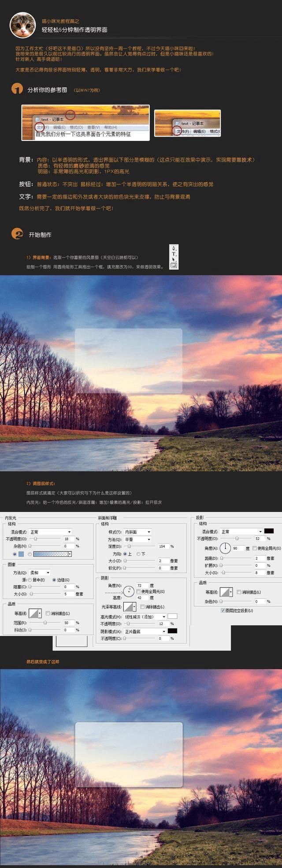Click the 斜面和浮雕 角度 field showing 72
282x868 pixels.
point(143,586)
